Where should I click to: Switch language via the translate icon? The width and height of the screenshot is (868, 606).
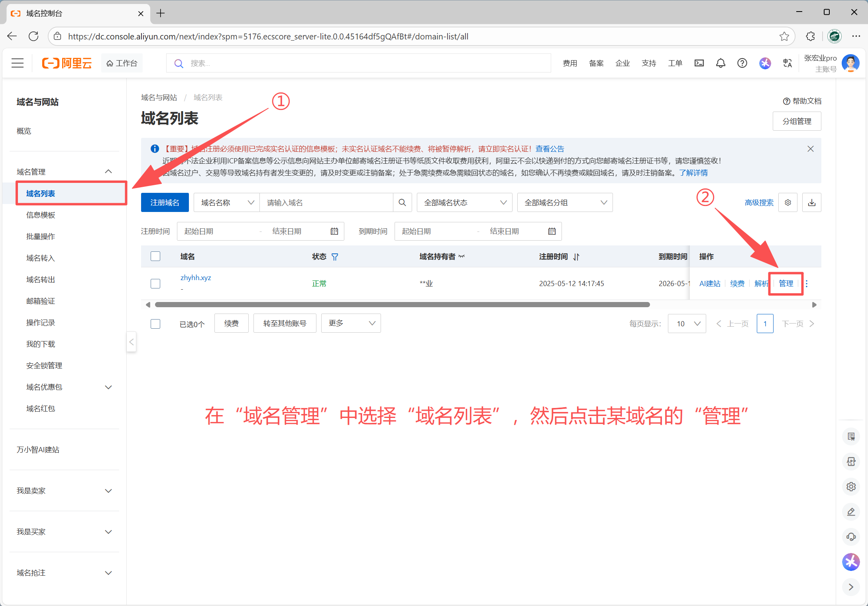tap(787, 63)
